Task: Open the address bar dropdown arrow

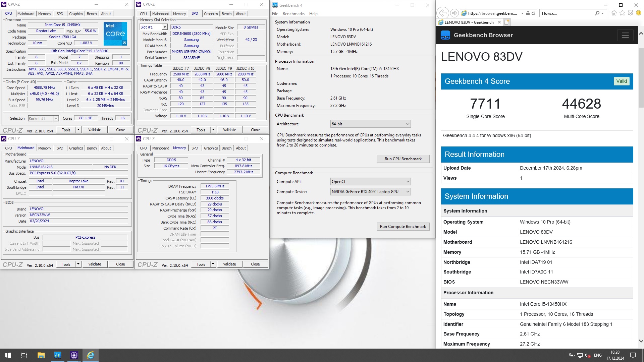Action: 522,13
